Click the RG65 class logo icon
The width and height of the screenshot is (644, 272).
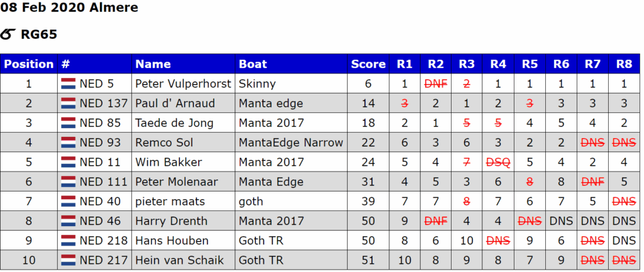click(8, 35)
